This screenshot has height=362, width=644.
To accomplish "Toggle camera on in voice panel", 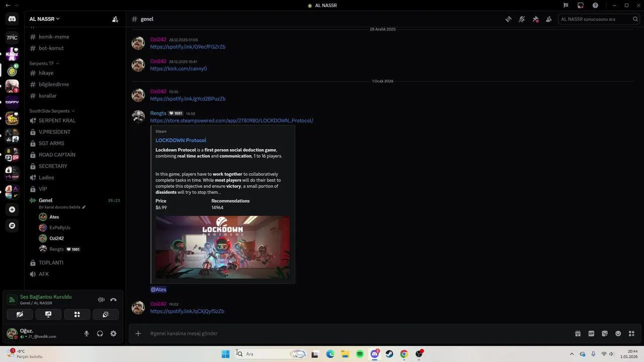I will point(20,314).
